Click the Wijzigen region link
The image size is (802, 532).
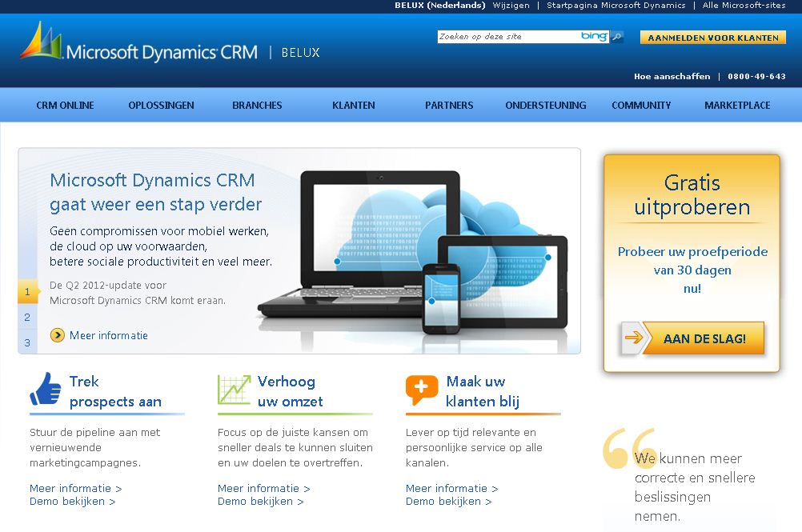coord(511,6)
